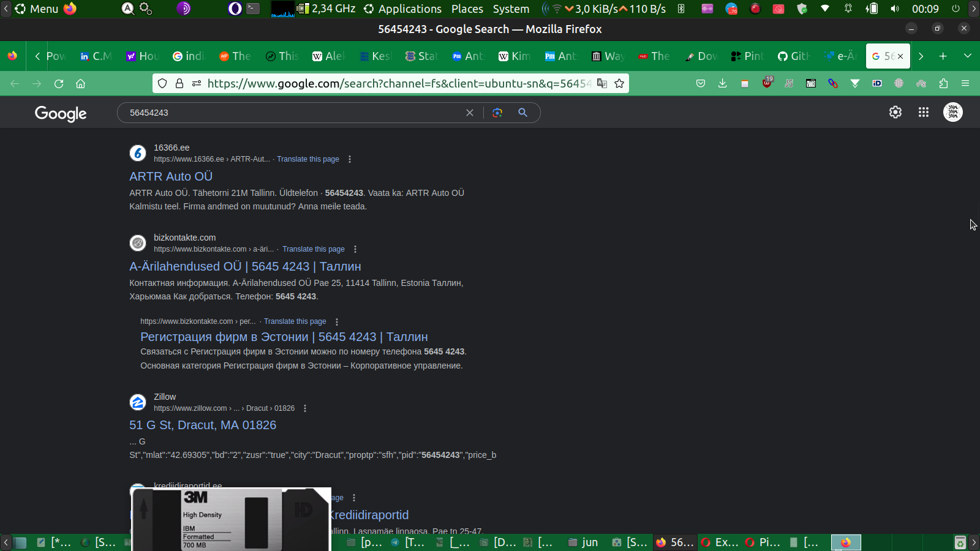
Task: Switch to the 'Stat' tab
Action: click(x=421, y=56)
